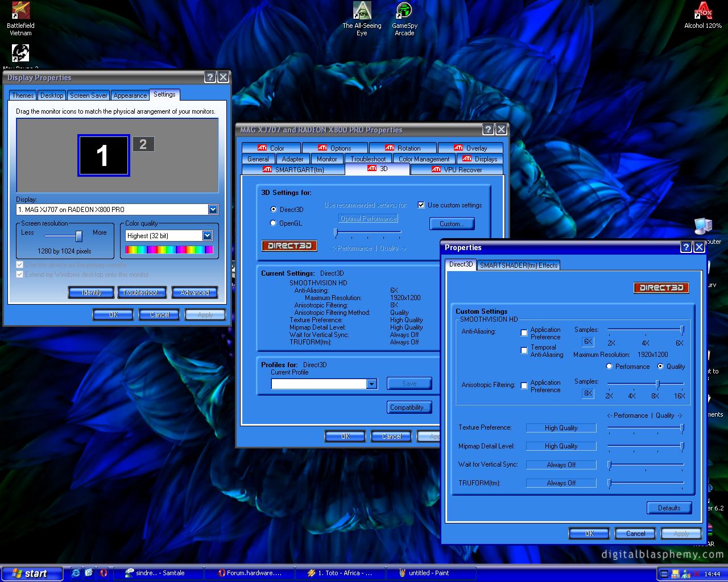Open the Screen Saver tab
This screenshot has height=582, width=728.
pos(89,95)
